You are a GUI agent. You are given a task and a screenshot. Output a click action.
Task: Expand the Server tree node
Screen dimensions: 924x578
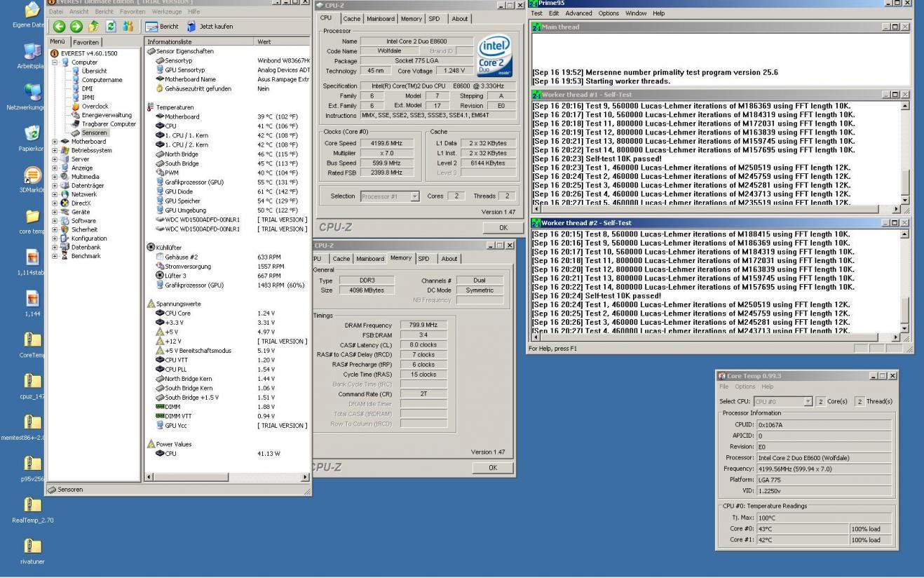coord(55,159)
